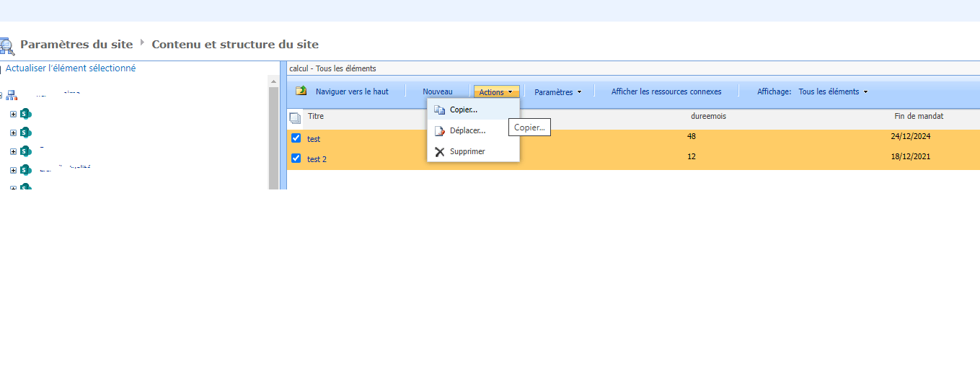Click the tree pane scroll-up arrow
The height and width of the screenshot is (389, 980).
point(273,81)
